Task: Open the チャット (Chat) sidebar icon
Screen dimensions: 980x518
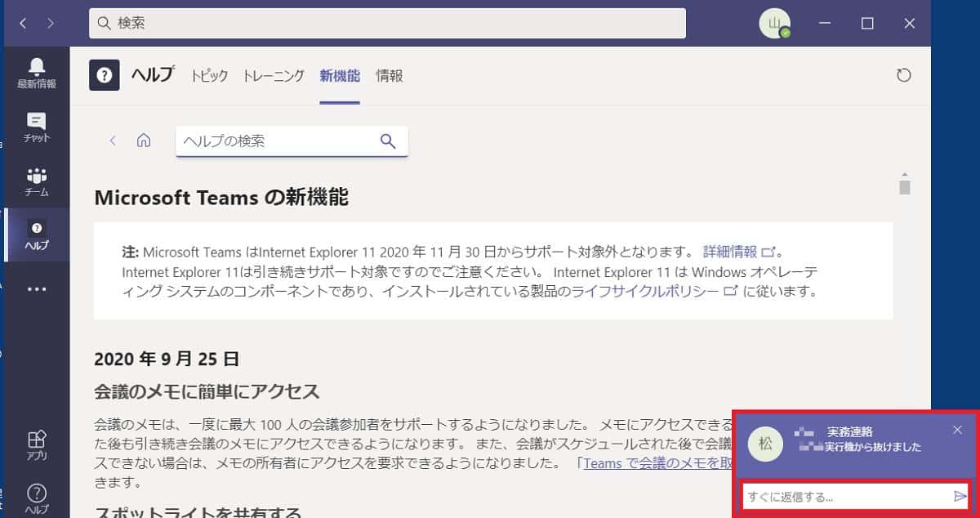Action: click(x=36, y=127)
